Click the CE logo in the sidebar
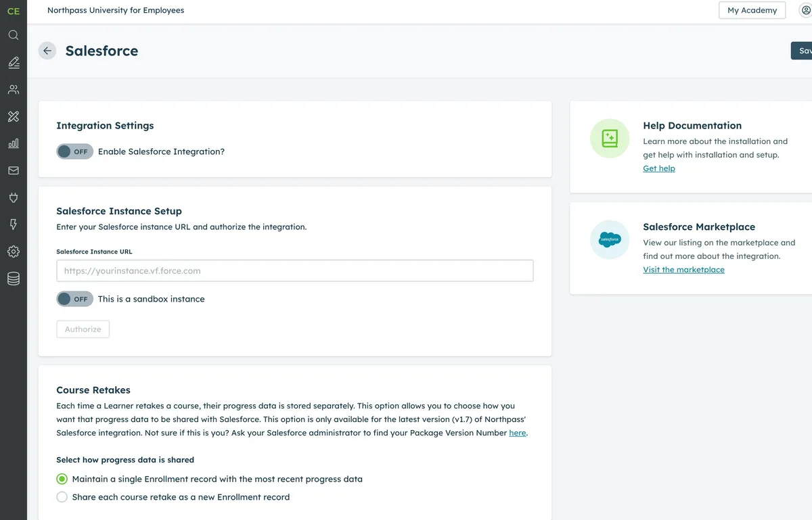 point(13,11)
